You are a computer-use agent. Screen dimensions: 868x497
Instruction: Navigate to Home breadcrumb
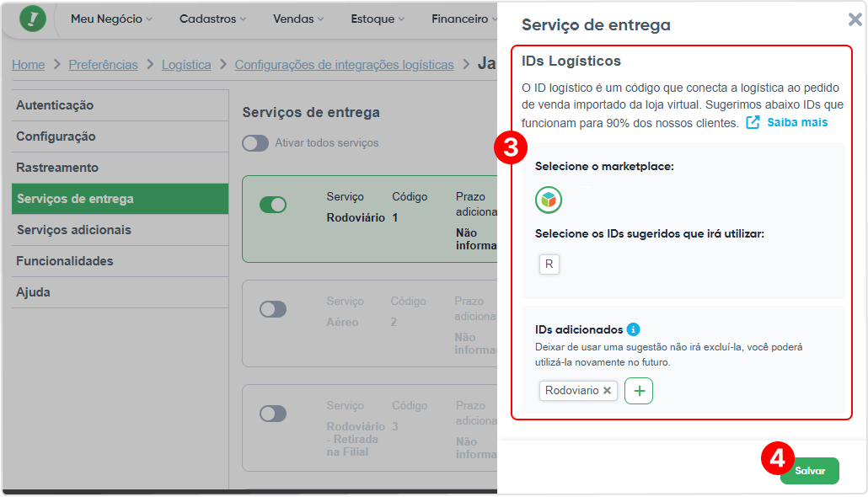pyautogui.click(x=29, y=65)
